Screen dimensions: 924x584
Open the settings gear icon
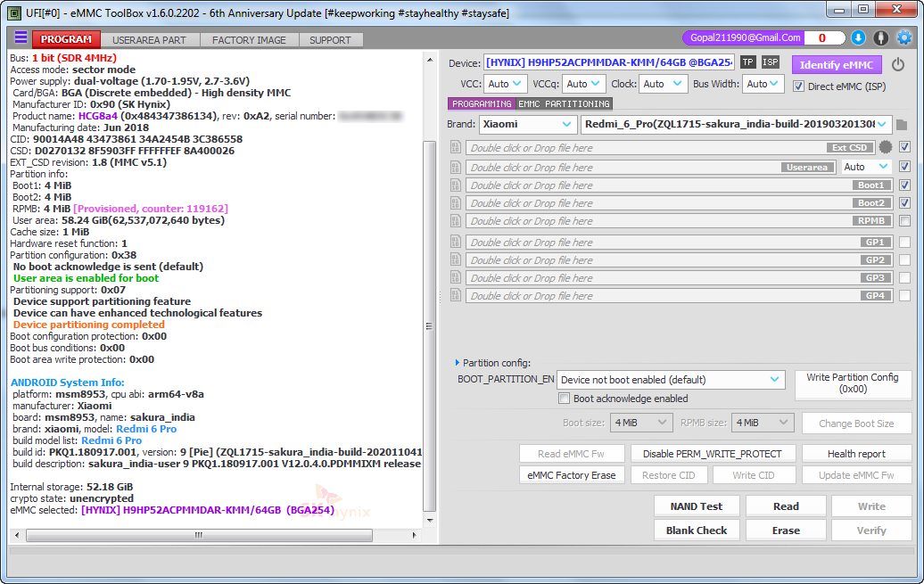[x=904, y=38]
